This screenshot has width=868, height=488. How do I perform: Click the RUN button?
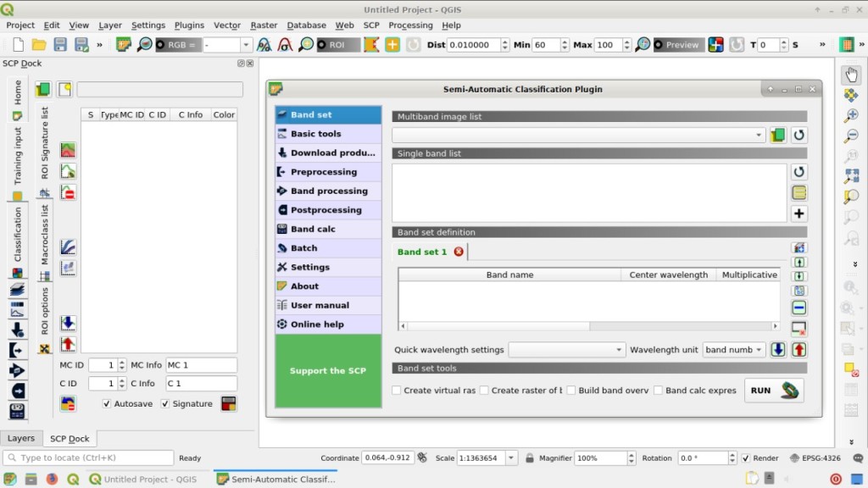click(x=774, y=391)
